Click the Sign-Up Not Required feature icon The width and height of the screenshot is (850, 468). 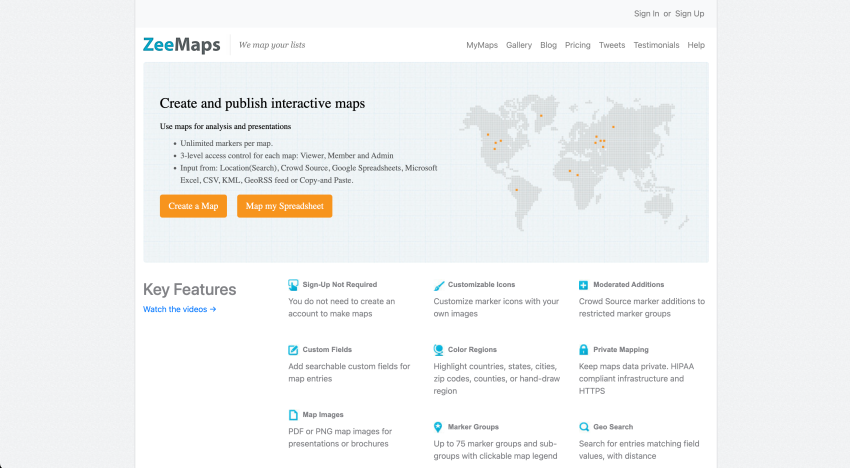pyautogui.click(x=293, y=285)
